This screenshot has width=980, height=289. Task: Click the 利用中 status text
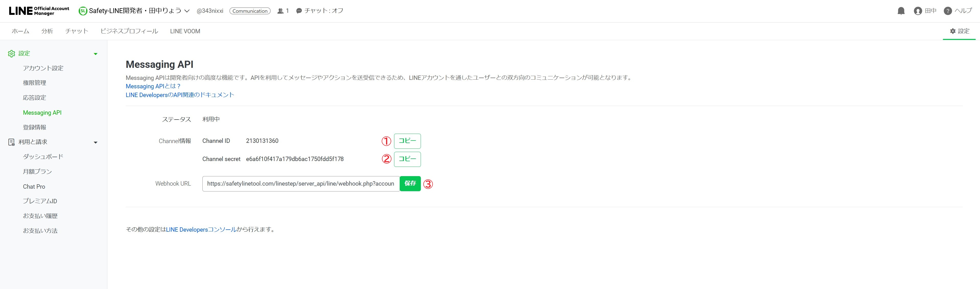pyautogui.click(x=211, y=119)
